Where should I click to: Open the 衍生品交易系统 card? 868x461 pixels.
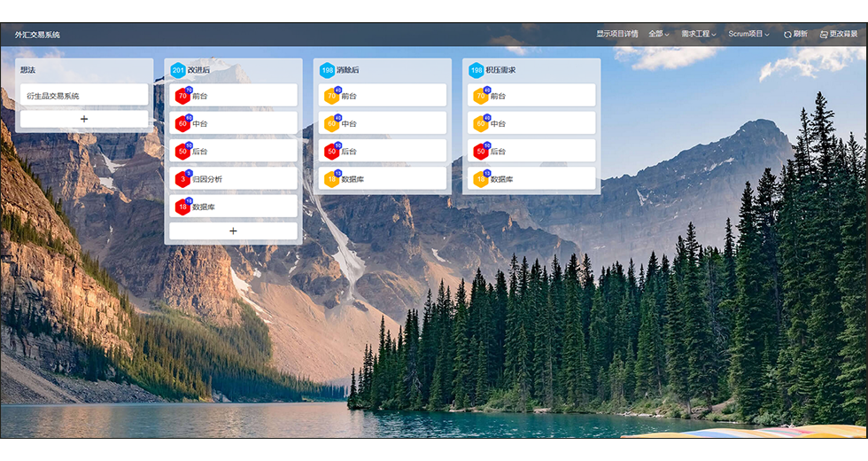click(84, 96)
